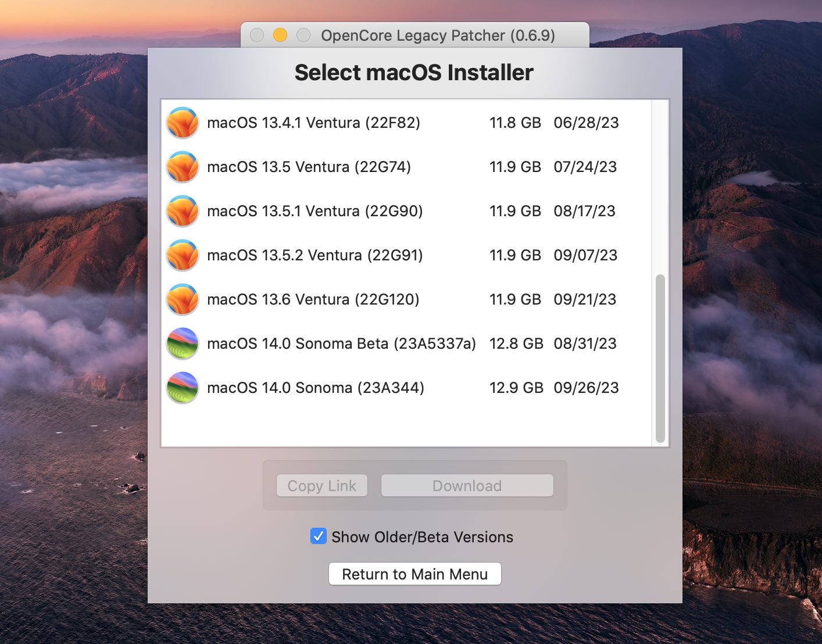The width and height of the screenshot is (822, 644).
Task: Click the 12.9 GB size value
Action: pos(516,388)
